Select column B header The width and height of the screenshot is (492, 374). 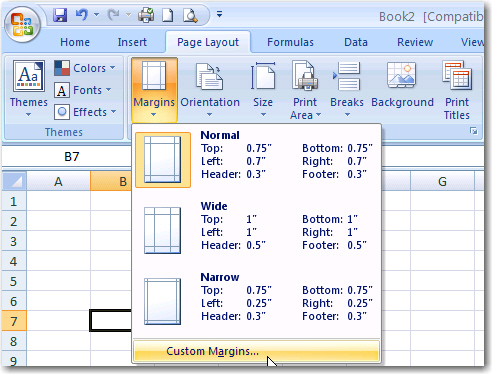click(111, 182)
